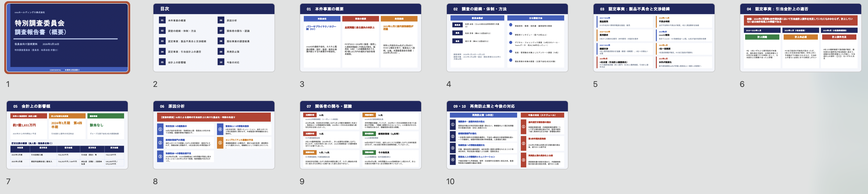Click the slide number 1 label
The image size is (868, 194).
[x=8, y=84]
